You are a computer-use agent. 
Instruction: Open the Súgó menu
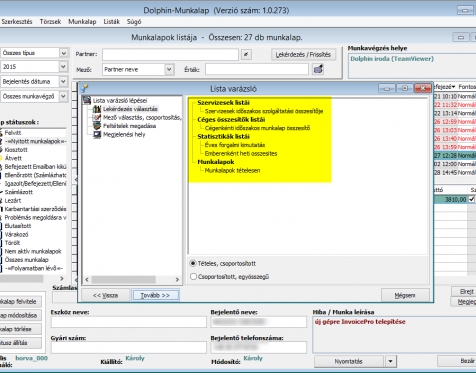point(134,22)
